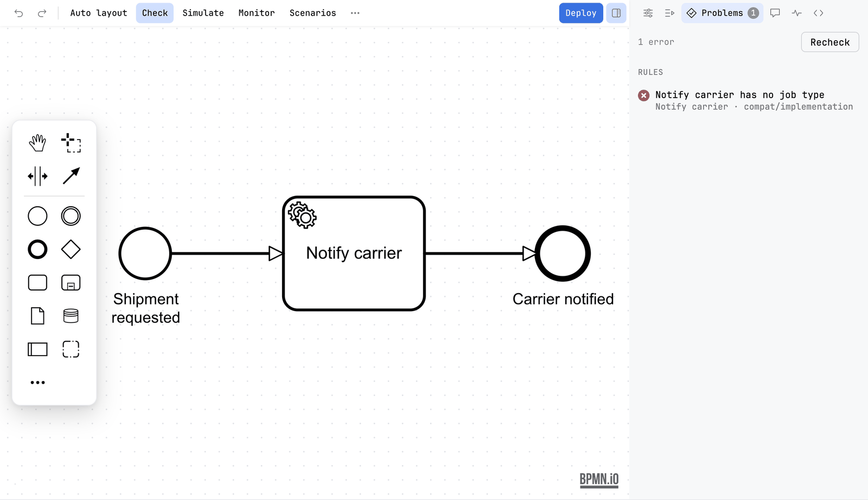Activate the global connect arrow tool
This screenshot has width=868, height=500.
point(71,176)
